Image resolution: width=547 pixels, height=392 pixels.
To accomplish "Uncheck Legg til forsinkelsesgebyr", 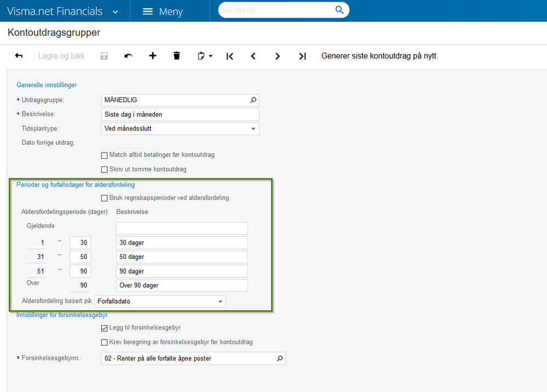I will (x=104, y=328).
